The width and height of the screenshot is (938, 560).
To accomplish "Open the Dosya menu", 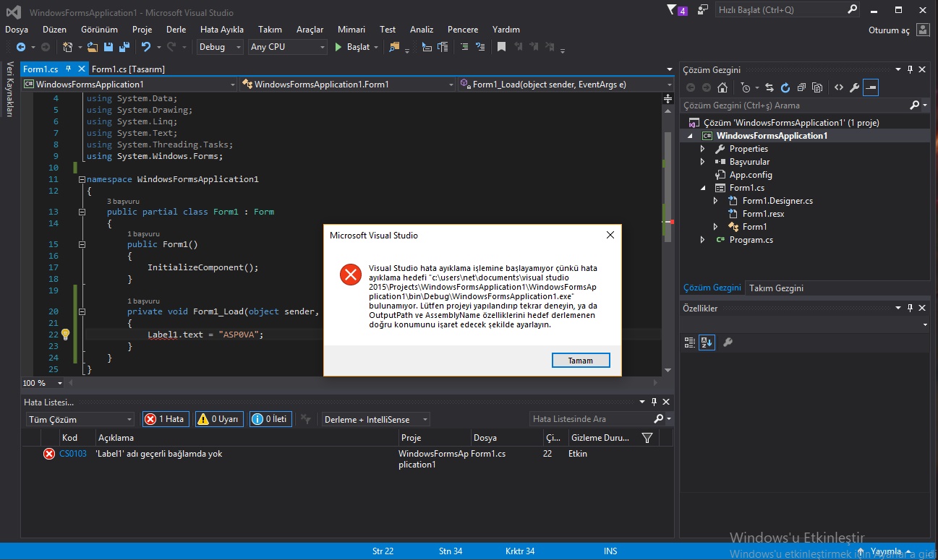I will 17,30.
